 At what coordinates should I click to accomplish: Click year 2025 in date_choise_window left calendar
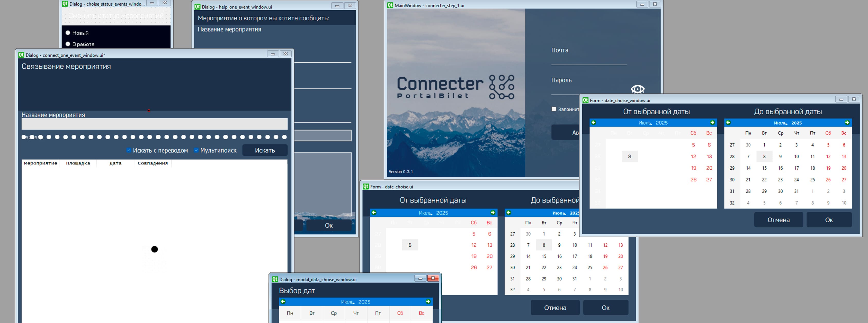click(662, 123)
